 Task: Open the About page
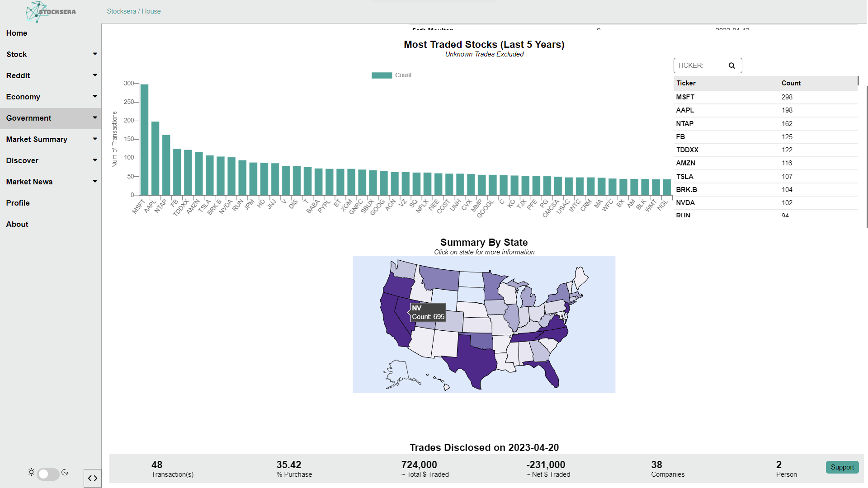pyautogui.click(x=17, y=224)
